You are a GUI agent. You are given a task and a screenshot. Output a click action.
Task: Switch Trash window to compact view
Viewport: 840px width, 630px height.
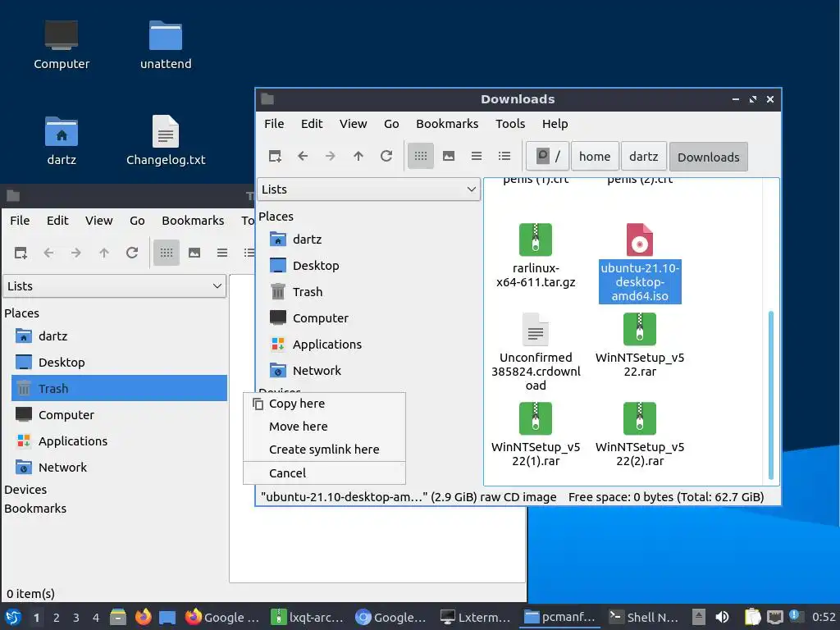[221, 253]
